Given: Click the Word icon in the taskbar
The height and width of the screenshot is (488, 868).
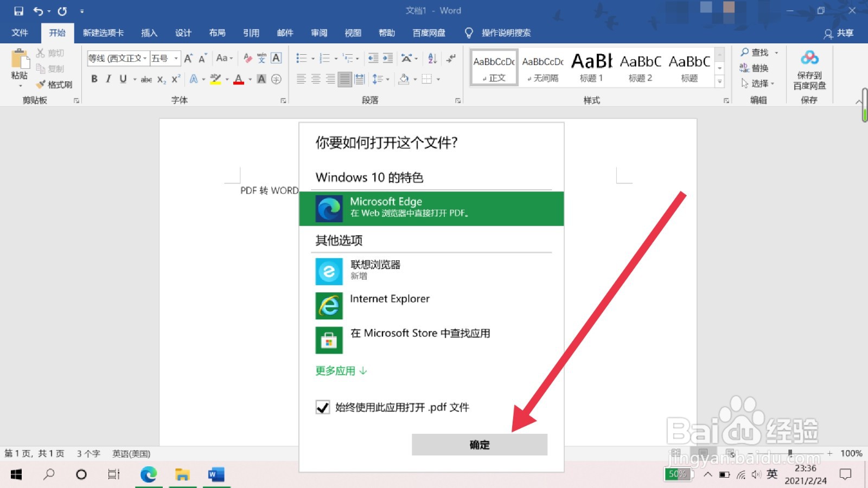Looking at the screenshot, I should [215, 474].
